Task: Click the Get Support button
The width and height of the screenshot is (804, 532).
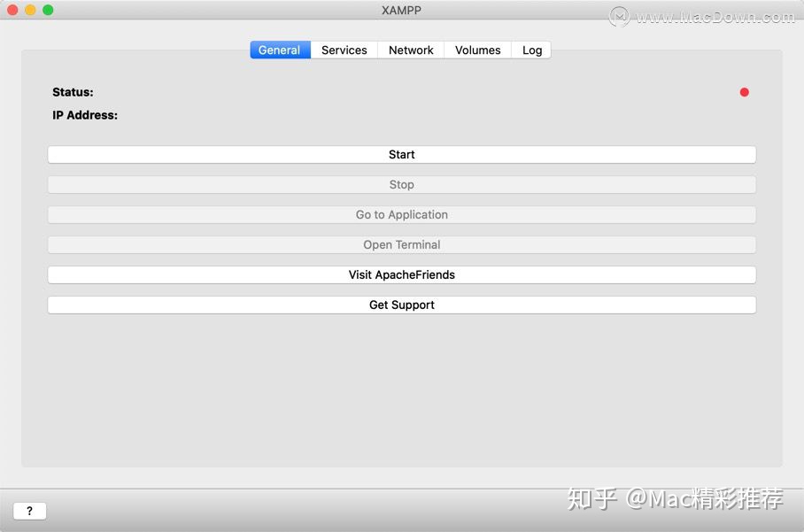Action: click(401, 305)
